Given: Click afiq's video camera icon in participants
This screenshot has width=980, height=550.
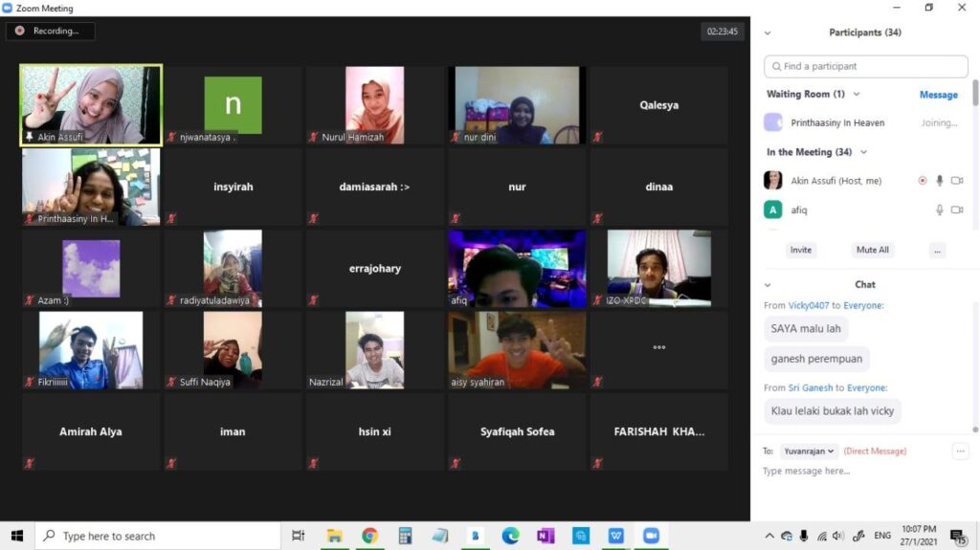Looking at the screenshot, I should tap(957, 209).
